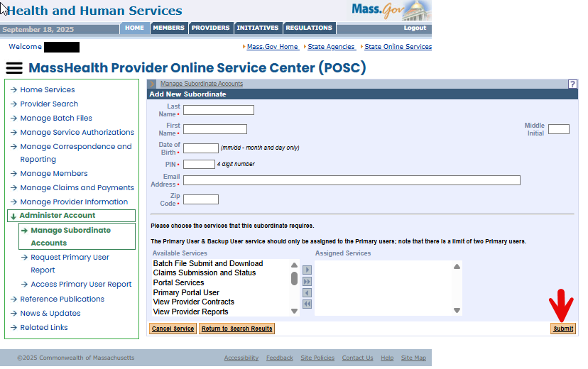This screenshot has height=369, width=588.
Task: Select Claims Submission and Status service
Action: [205, 272]
